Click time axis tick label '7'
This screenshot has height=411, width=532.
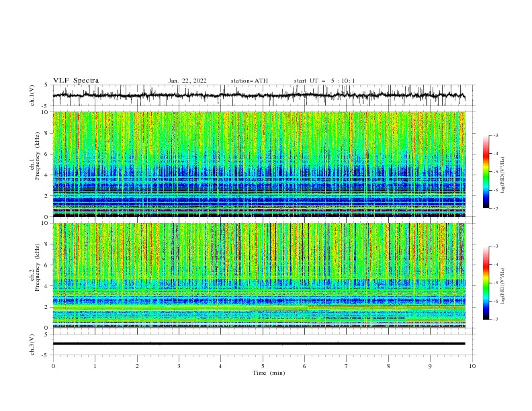coord(347,366)
